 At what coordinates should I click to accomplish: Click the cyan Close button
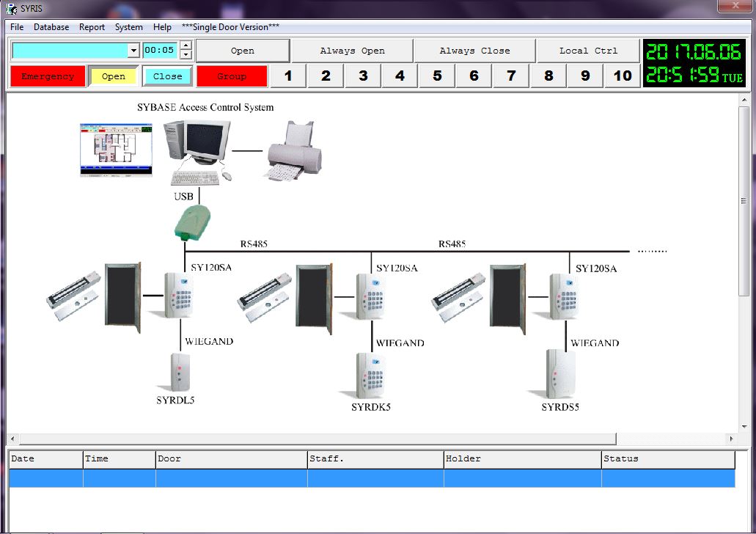(167, 76)
